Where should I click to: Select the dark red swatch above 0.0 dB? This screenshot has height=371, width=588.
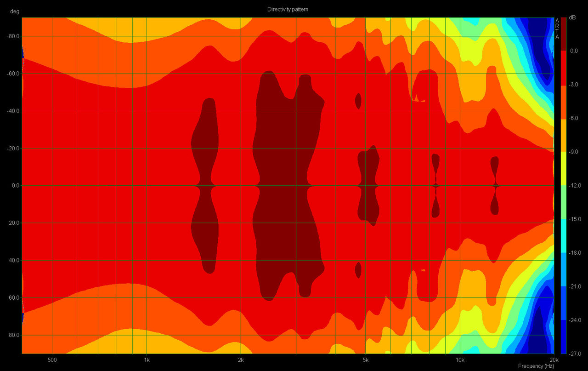click(x=564, y=34)
